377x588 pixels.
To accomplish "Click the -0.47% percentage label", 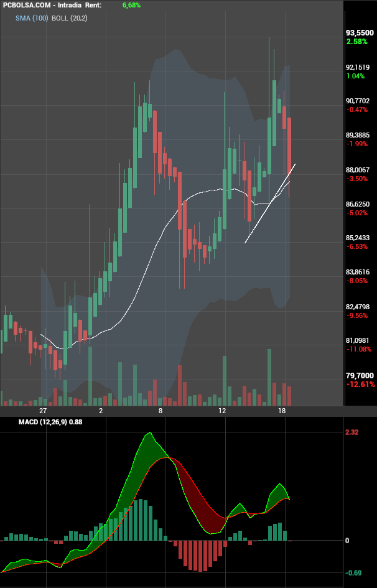I will pos(356,110).
